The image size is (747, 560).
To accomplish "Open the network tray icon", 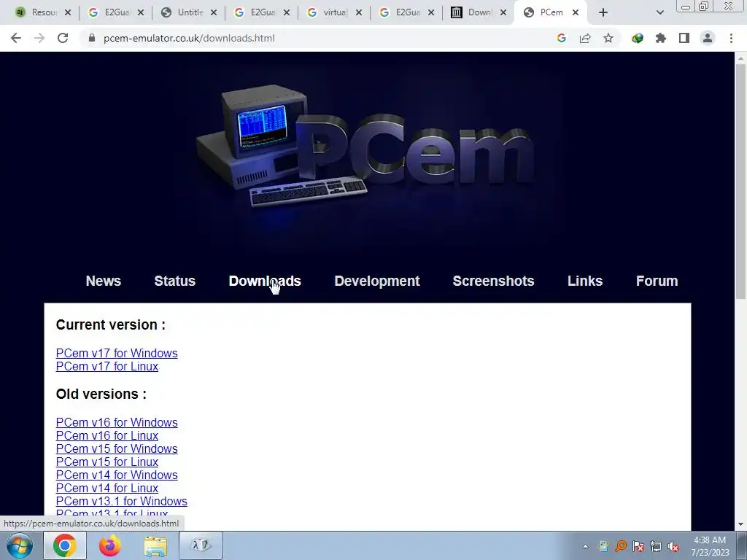I will pos(656,547).
